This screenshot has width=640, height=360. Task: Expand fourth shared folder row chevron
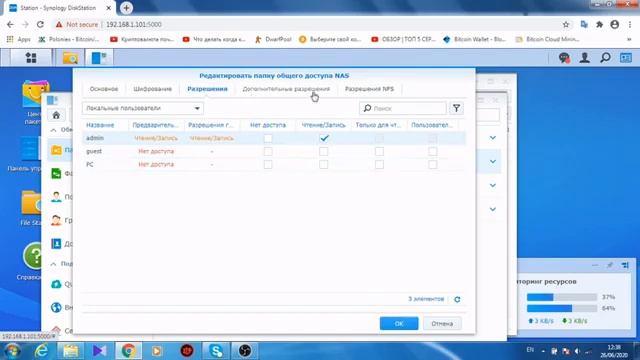pyautogui.click(x=493, y=209)
